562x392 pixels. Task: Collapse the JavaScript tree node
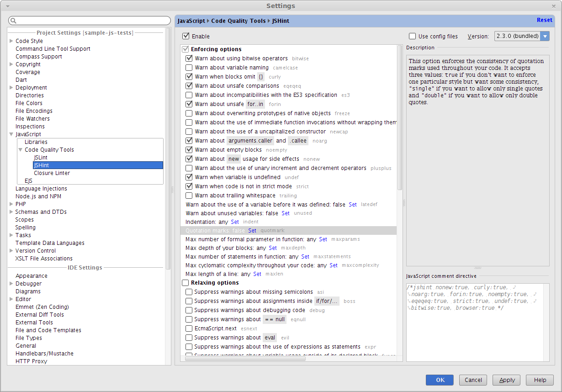(x=11, y=134)
